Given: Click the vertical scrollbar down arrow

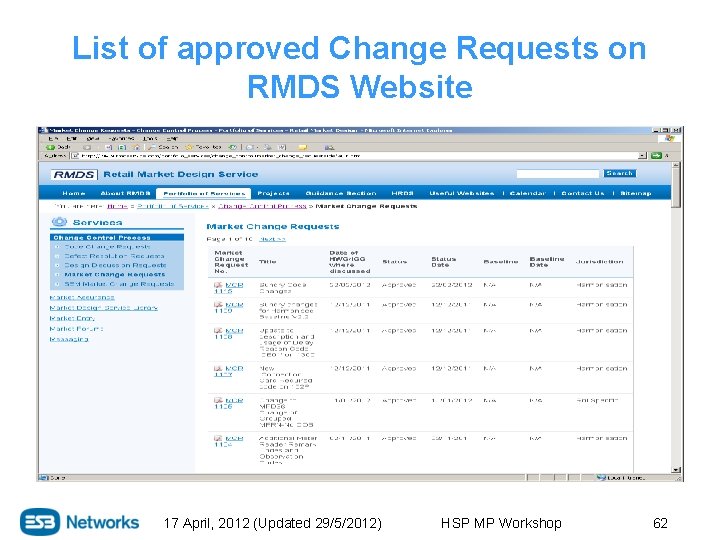Looking at the screenshot, I should click(x=675, y=470).
